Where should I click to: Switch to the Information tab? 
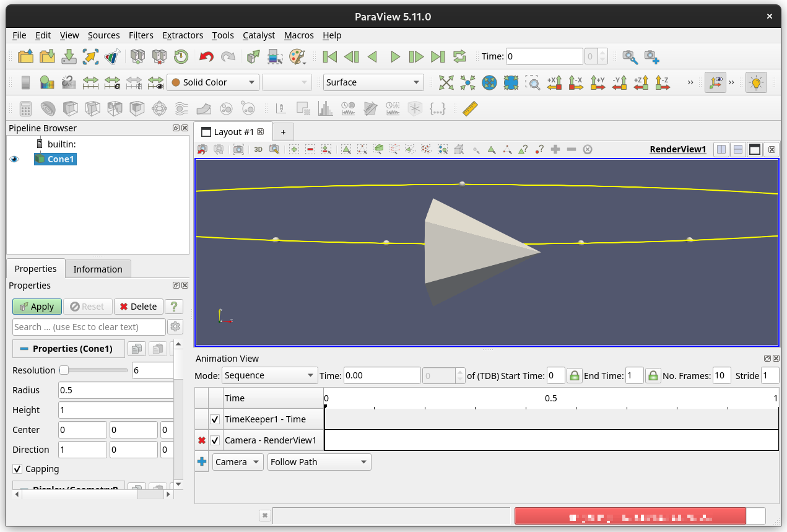[98, 269]
